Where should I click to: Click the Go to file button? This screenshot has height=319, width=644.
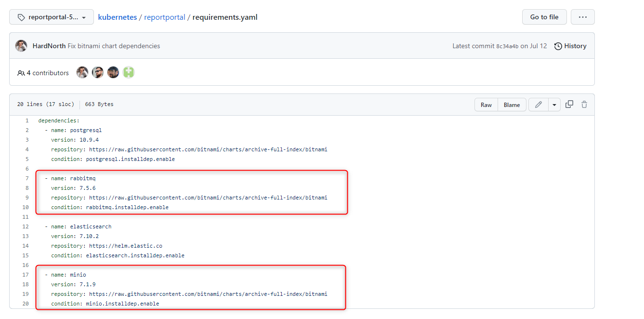coord(544,16)
